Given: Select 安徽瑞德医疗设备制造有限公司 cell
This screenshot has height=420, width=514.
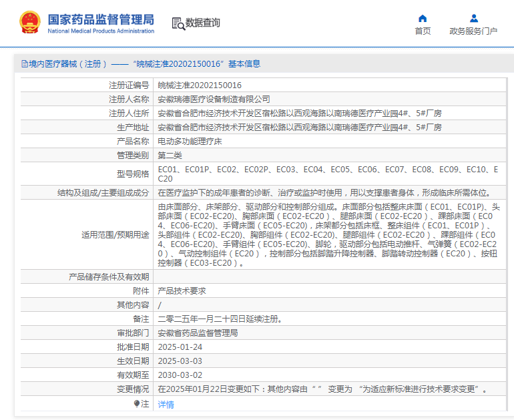Looking at the screenshot, I should 214,99.
